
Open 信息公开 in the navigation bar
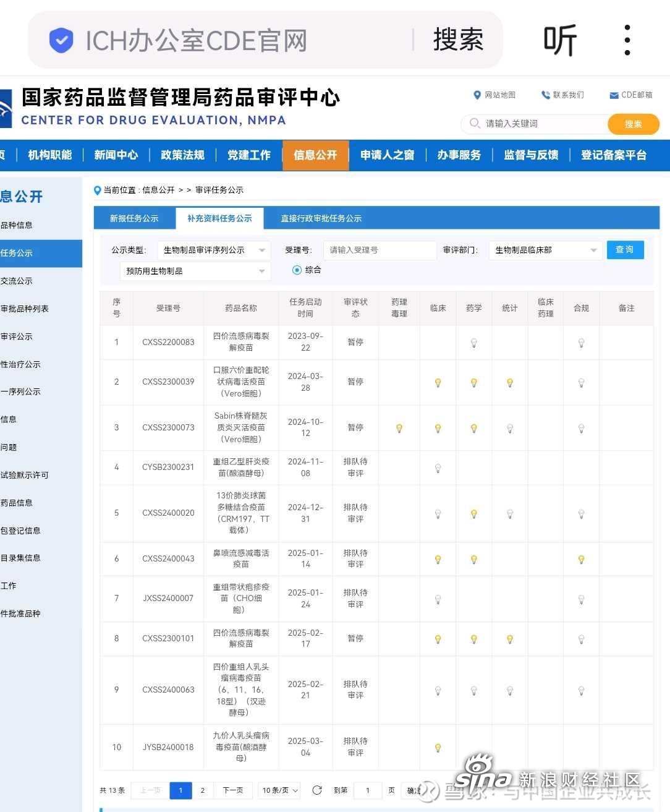[x=316, y=155]
